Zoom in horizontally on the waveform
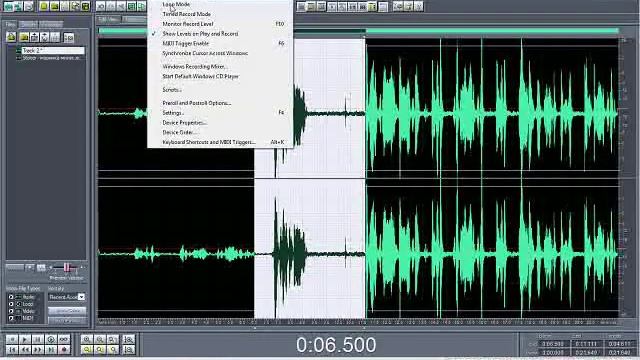Image resolution: width=640 pixels, height=360 pixels. click(87, 339)
